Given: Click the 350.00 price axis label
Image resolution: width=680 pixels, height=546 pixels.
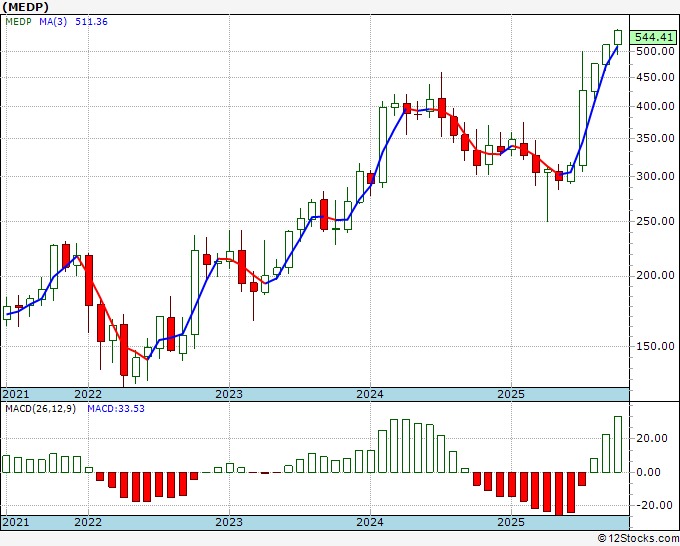Looking at the screenshot, I should point(655,138).
